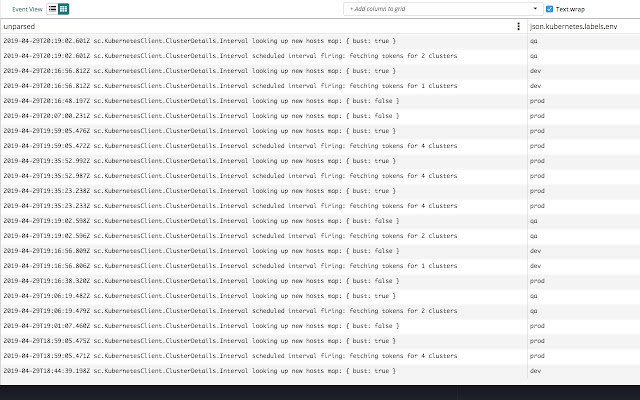Select log row timestamped 2019-04-29T19:59:05.472Z

(320, 146)
